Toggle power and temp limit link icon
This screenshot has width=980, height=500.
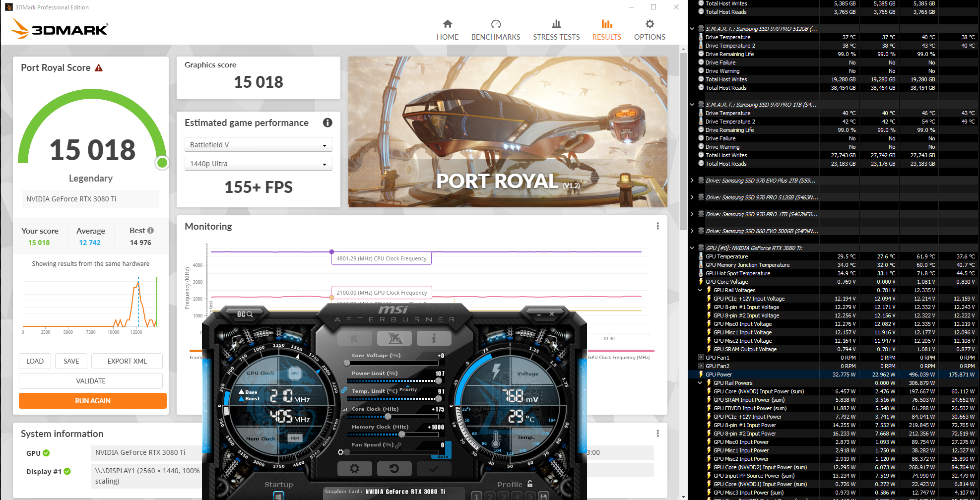pyautogui.click(x=344, y=390)
